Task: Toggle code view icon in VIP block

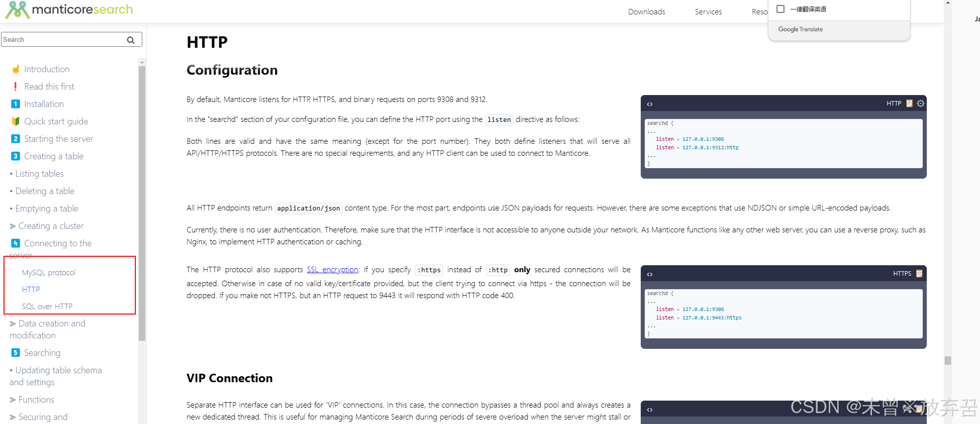Action: pos(650,410)
